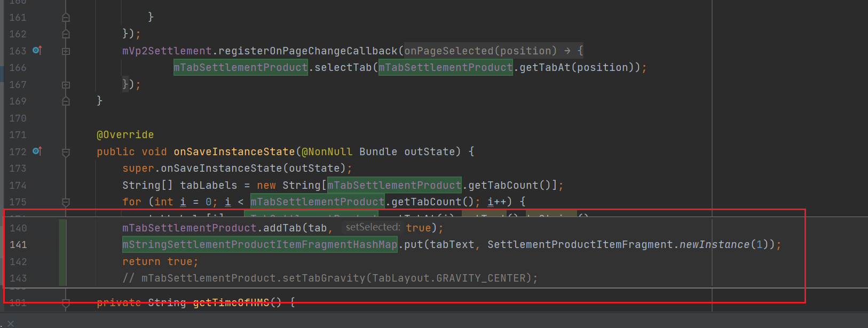The height and width of the screenshot is (328, 868).
Task: Click super.onSaveInstanceState(outState) on line 173
Action: (234, 169)
